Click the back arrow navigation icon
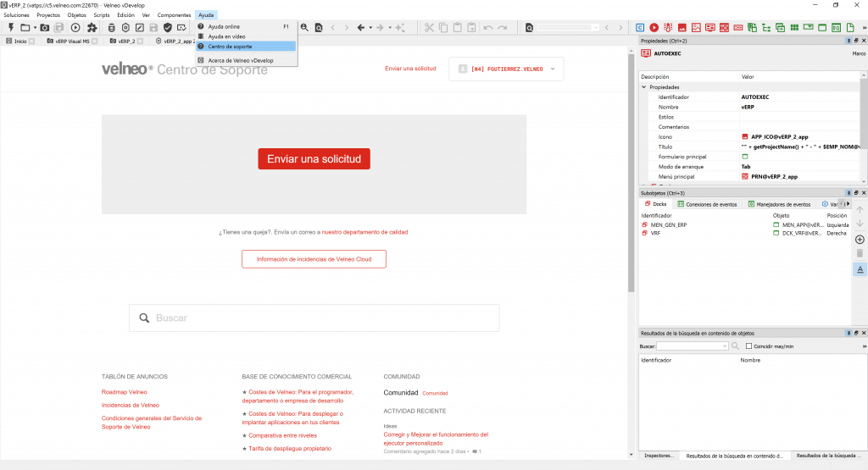Image resolution: width=868 pixels, height=470 pixels. point(361,27)
